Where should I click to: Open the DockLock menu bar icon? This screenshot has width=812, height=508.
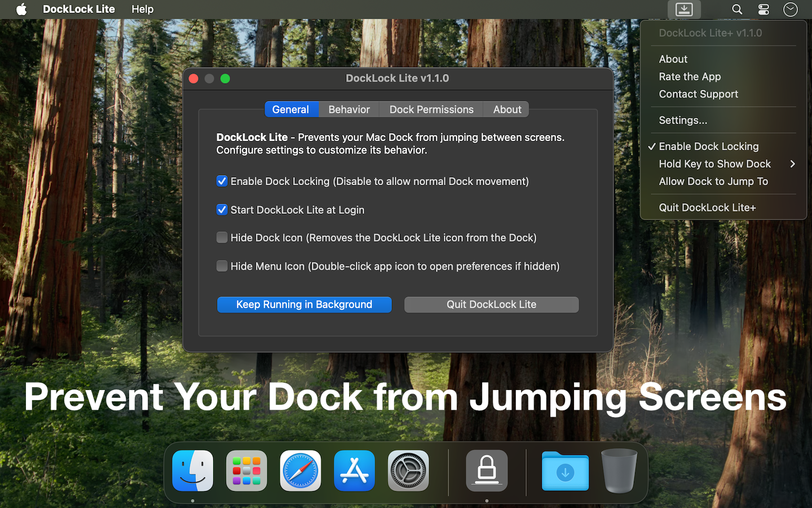(x=684, y=9)
